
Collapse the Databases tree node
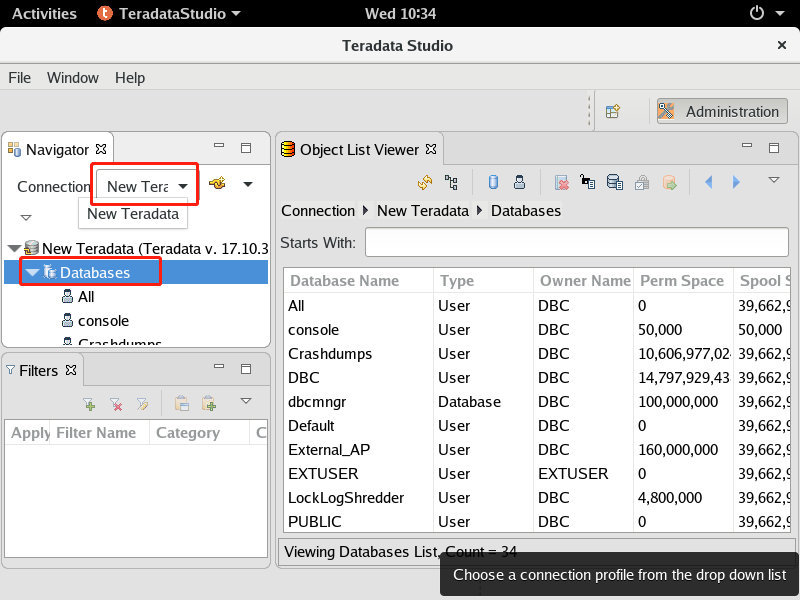33,272
